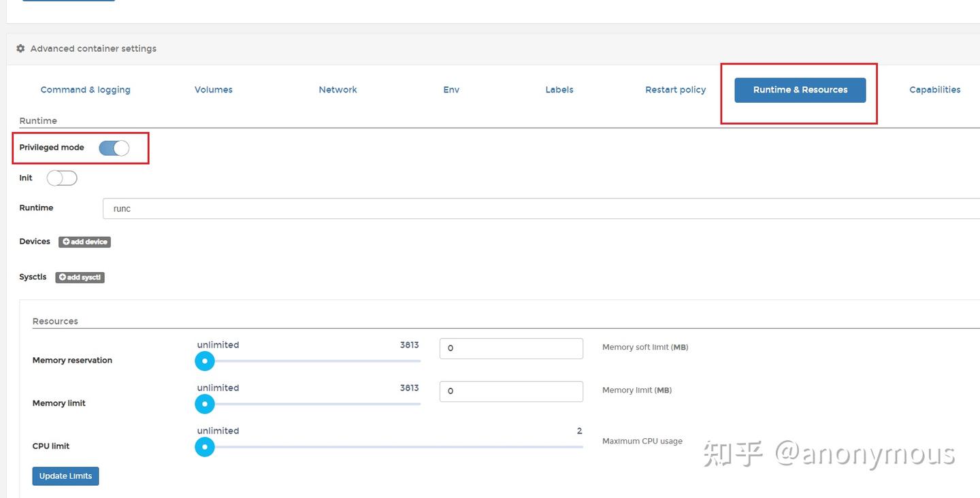Viewport: 980px width, 498px height.
Task: Click the add sysctl button
Action: point(80,278)
